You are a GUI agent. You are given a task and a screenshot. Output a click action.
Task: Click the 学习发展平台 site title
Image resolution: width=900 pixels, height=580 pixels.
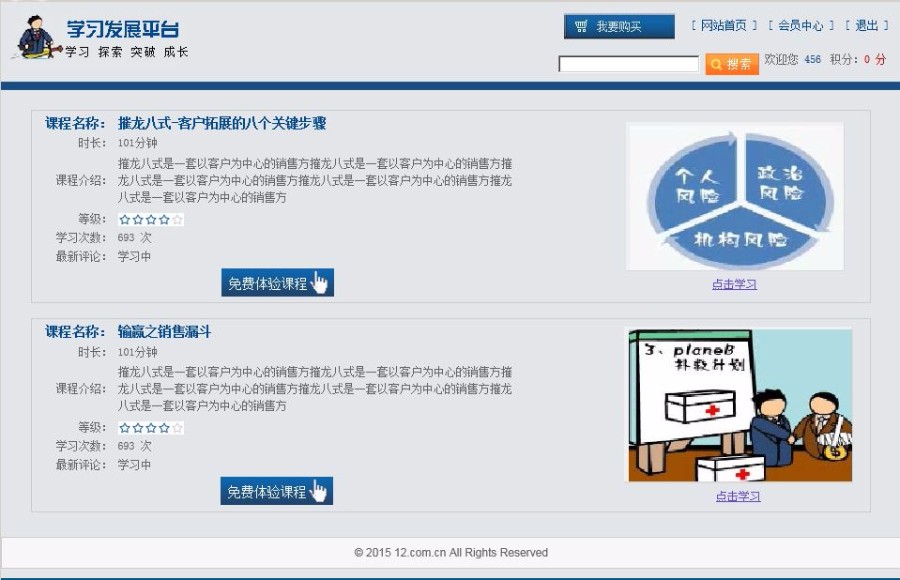(123, 29)
